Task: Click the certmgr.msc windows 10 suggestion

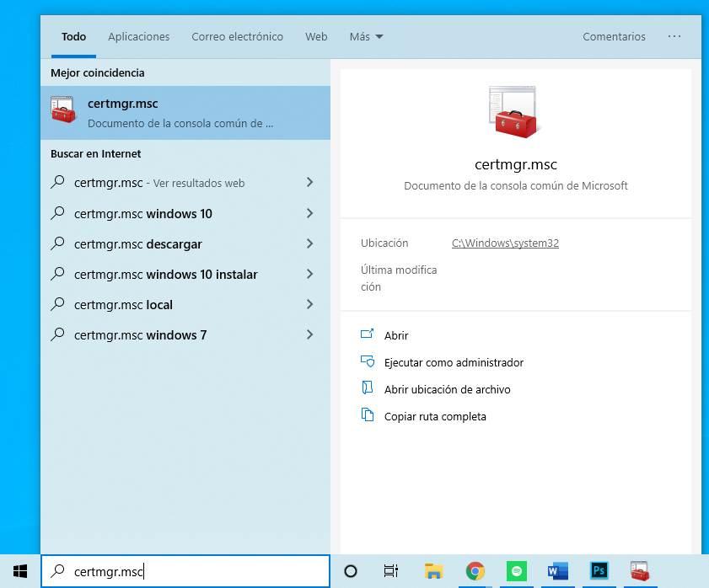Action: 185,213
